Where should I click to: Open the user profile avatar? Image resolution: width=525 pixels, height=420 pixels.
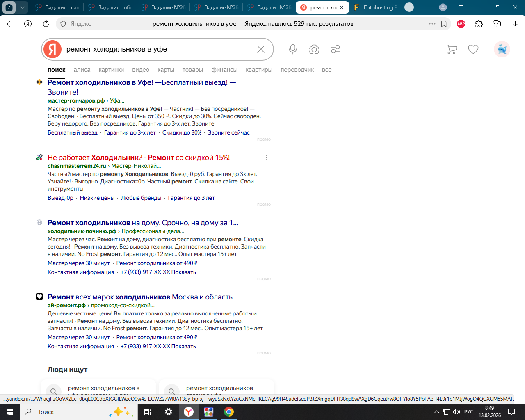pos(502,49)
